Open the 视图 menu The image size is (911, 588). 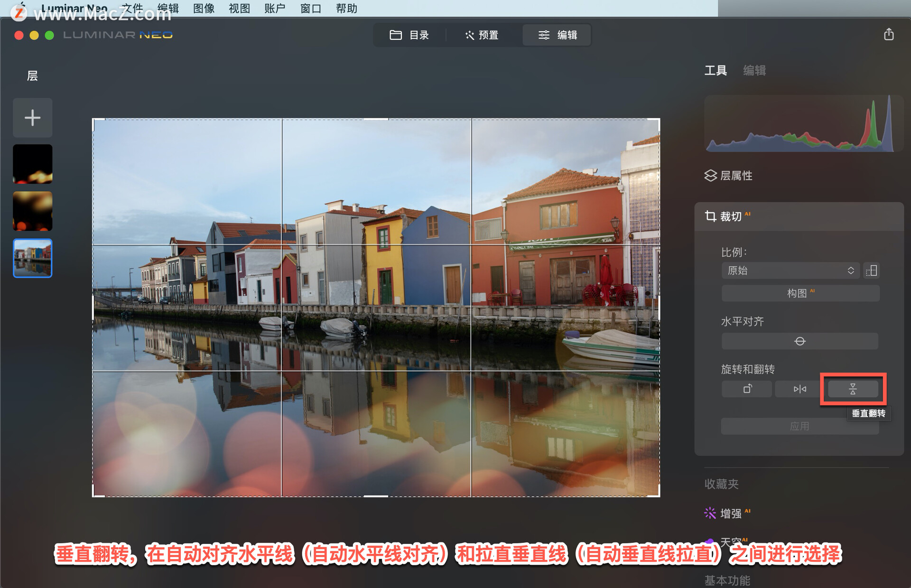239,9
